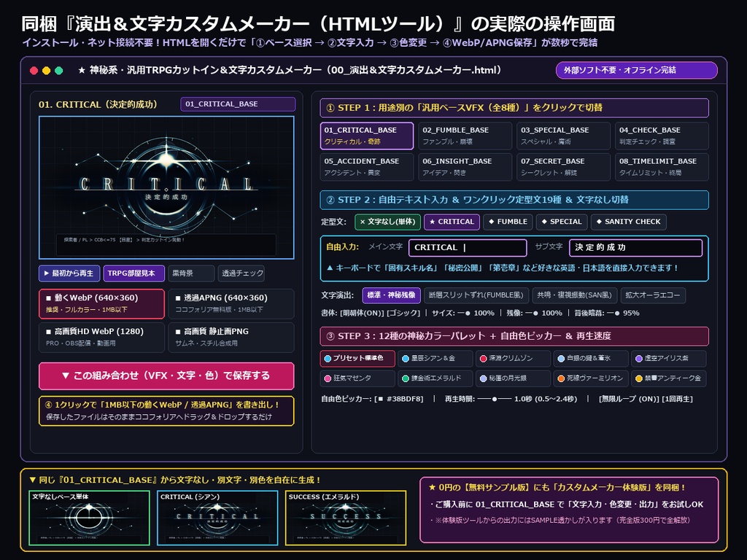This screenshot has width=747, height=560.
Task: Adjust the サイズ 100% slider
Action: tap(463, 314)
